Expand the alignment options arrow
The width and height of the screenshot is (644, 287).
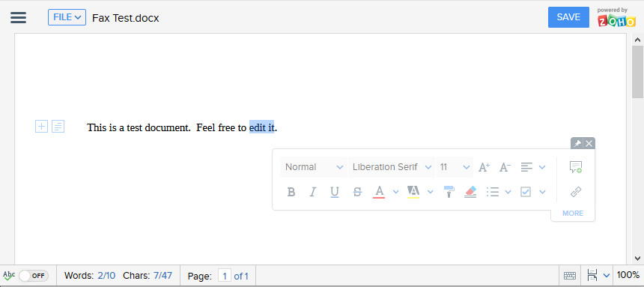tap(542, 167)
